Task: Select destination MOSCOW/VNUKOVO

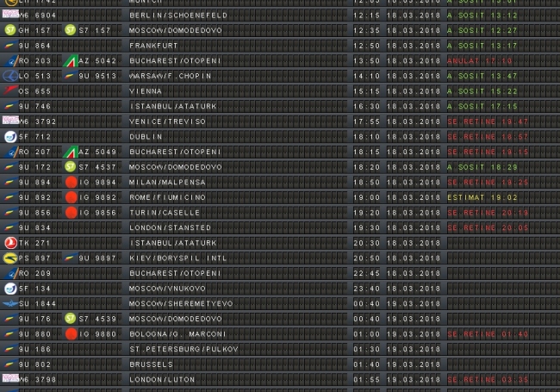Action: tap(167, 289)
